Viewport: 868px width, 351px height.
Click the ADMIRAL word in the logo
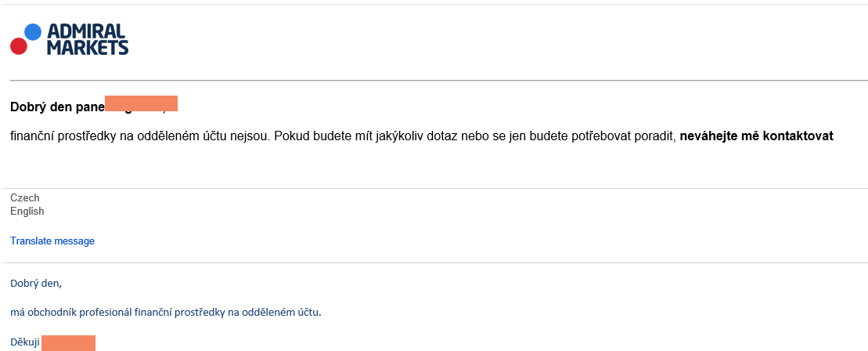click(86, 31)
